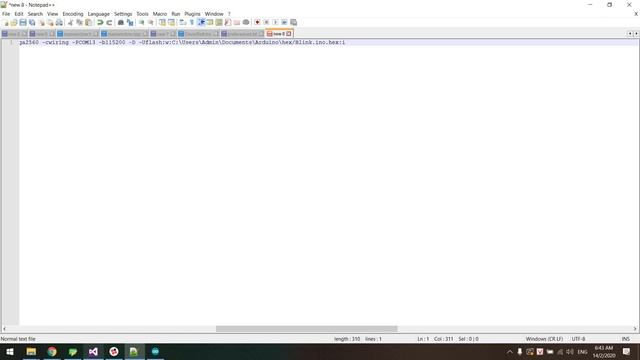Click the Zoom Out toolbar icon
This screenshot has width=640, height=360.
[151, 22]
